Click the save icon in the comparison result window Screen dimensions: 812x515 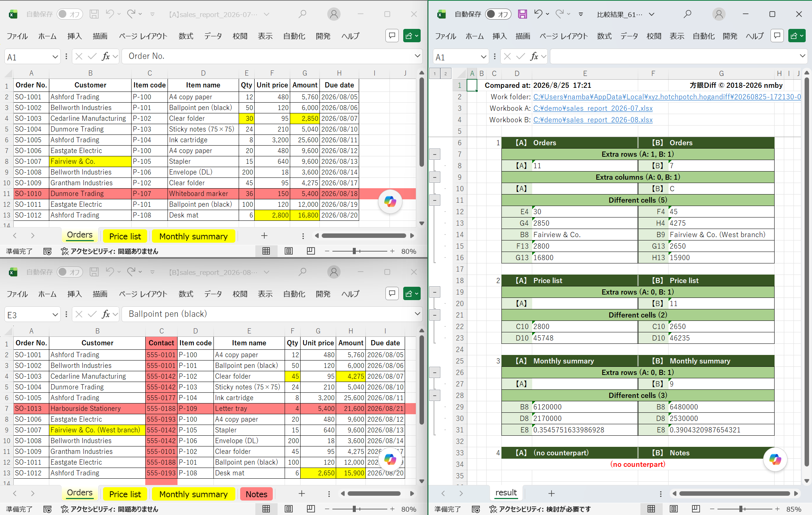pos(522,14)
